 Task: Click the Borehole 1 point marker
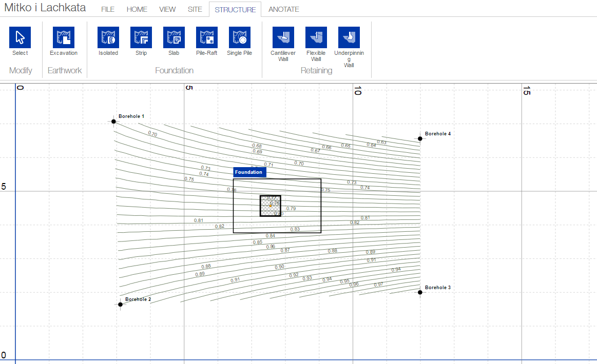pyautogui.click(x=113, y=122)
